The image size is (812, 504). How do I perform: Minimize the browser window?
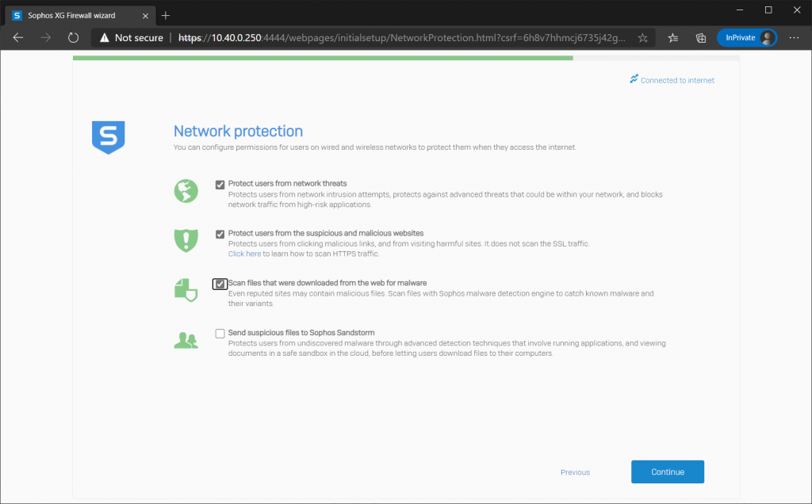pyautogui.click(x=740, y=10)
